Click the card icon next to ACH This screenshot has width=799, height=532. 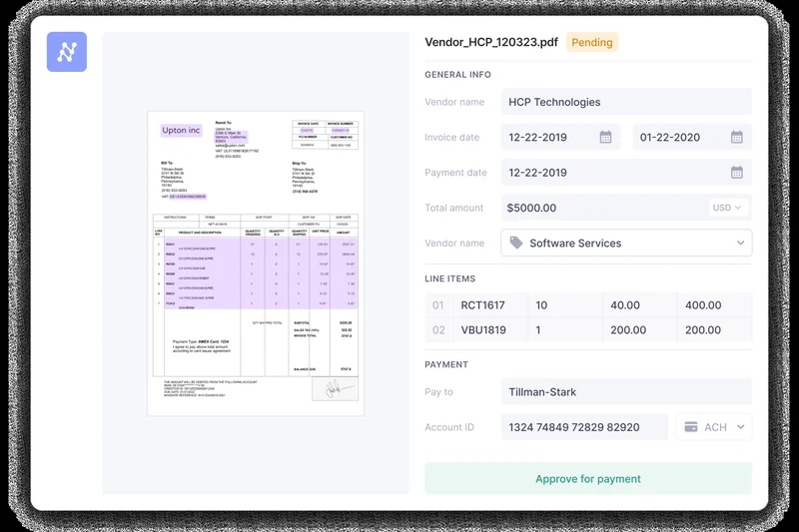tap(690, 427)
